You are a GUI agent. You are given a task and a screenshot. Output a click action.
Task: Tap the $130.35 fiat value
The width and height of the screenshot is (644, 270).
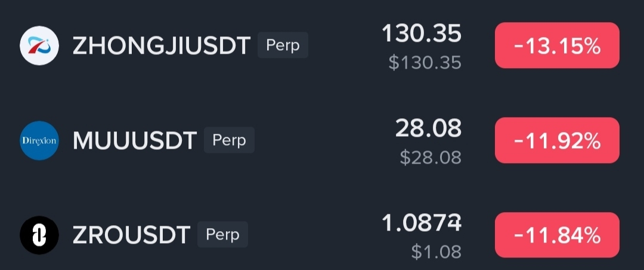click(x=425, y=63)
